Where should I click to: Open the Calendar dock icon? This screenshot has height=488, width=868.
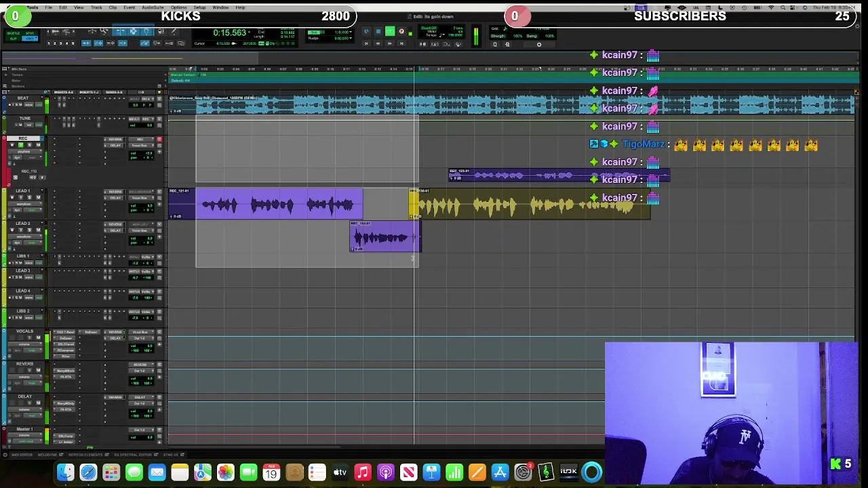click(271, 472)
